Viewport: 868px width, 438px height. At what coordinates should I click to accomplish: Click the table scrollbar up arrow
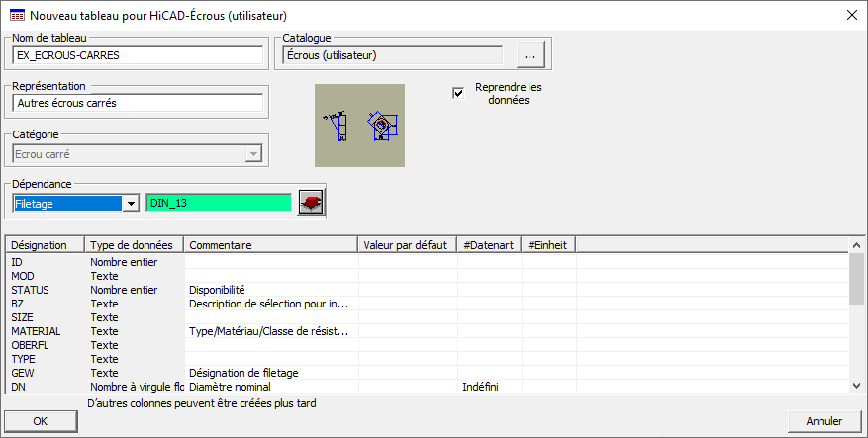856,245
